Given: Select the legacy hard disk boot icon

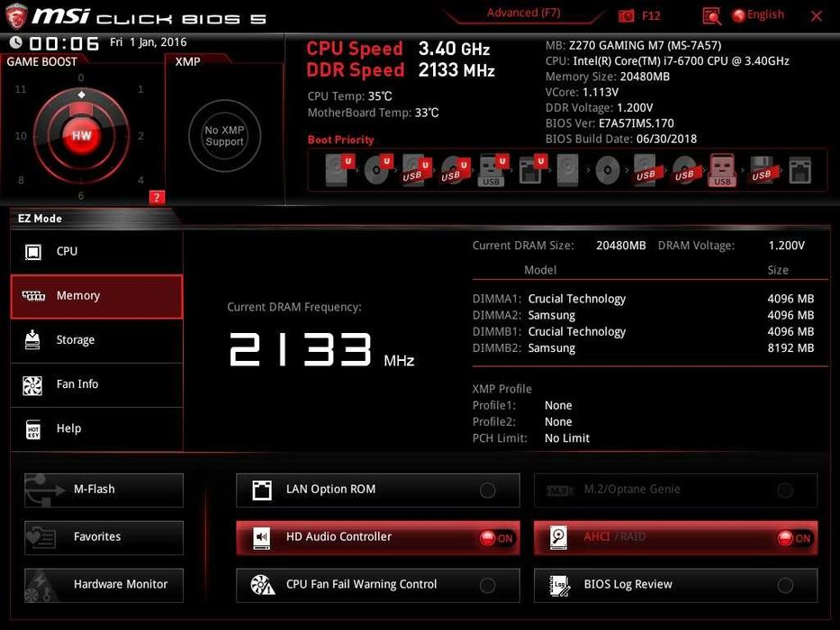Looking at the screenshot, I should (x=568, y=170).
